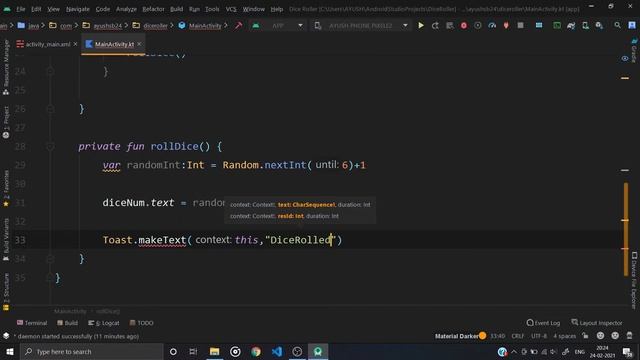Collapse the rollDice function fold marker
Viewport: 640px width, 360px height.
[50, 146]
